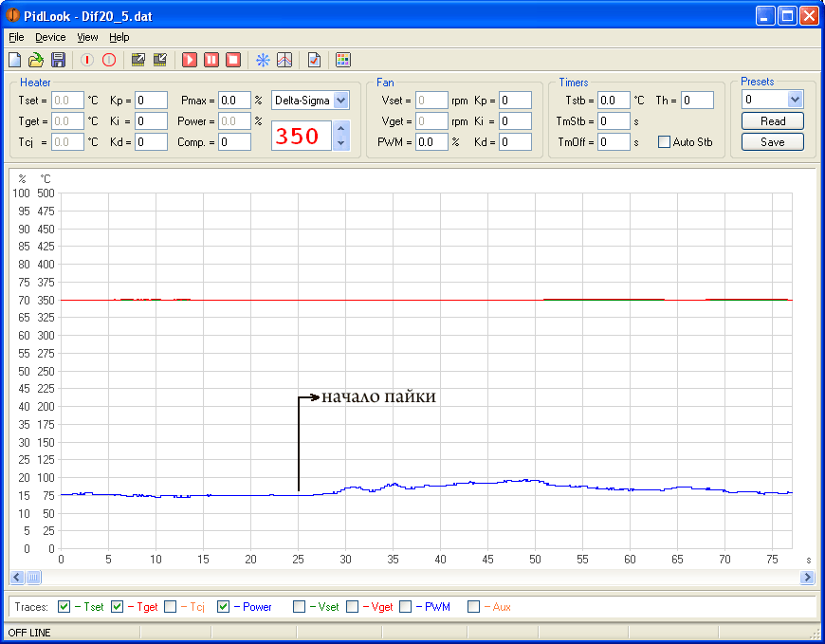Click the PidLook title bar app icon
Screen dimensions: 825x644
(x=12, y=16)
